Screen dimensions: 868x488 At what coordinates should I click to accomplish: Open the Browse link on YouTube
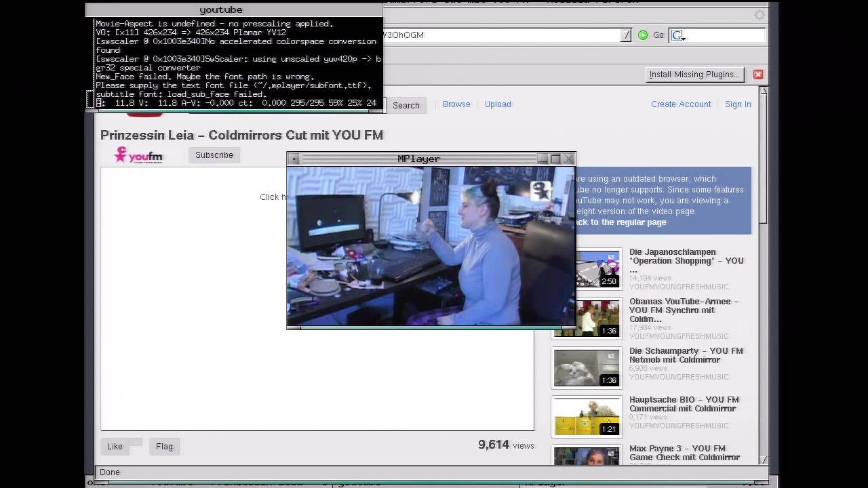(456, 104)
